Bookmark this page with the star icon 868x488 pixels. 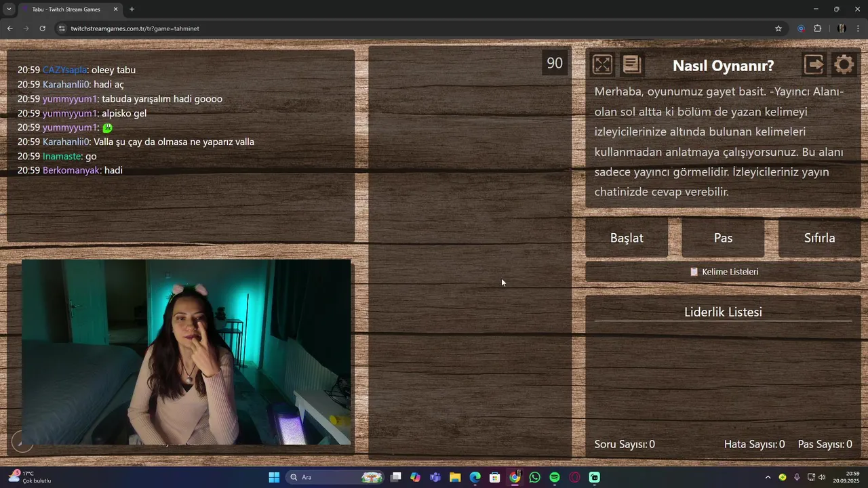(x=778, y=28)
